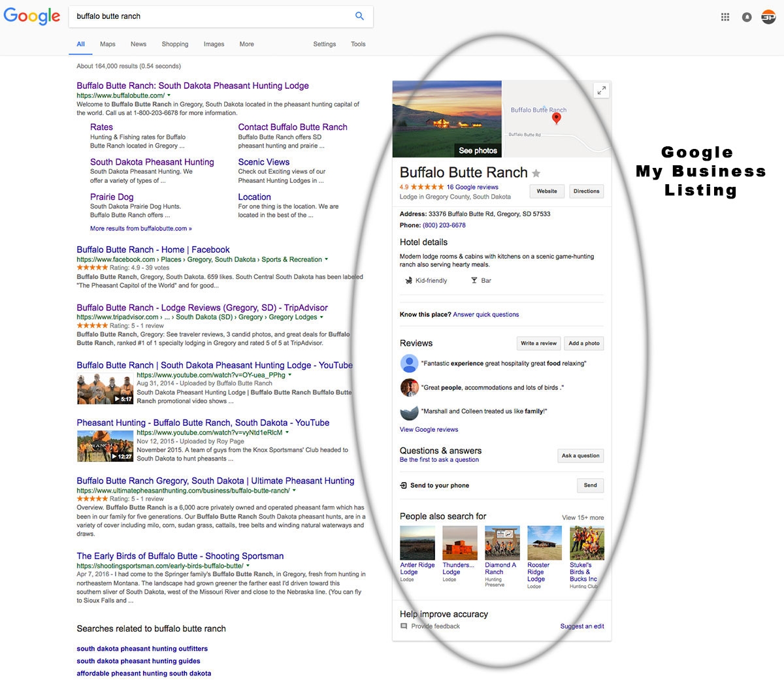Open dropdown arrow next to buffalobutte.com URL

(x=169, y=95)
